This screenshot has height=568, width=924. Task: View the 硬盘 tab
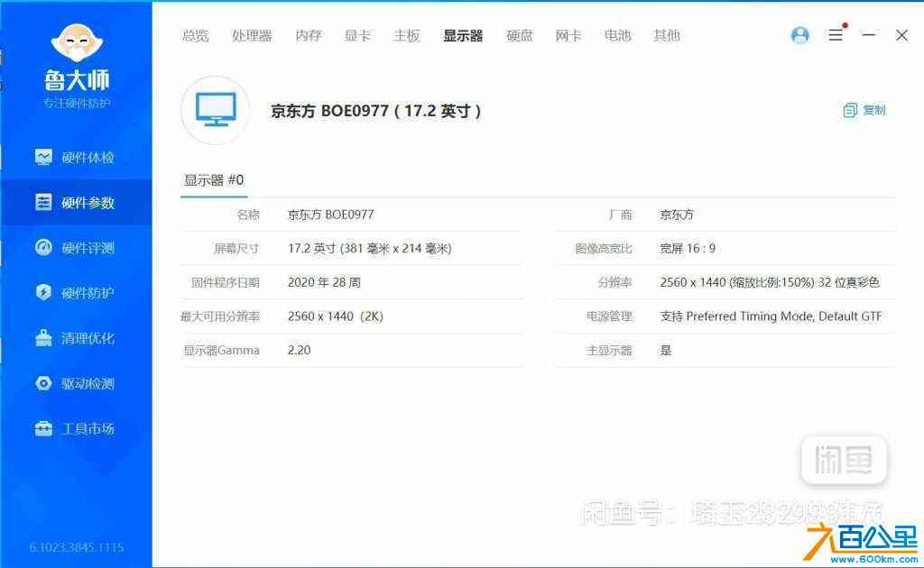point(519,36)
